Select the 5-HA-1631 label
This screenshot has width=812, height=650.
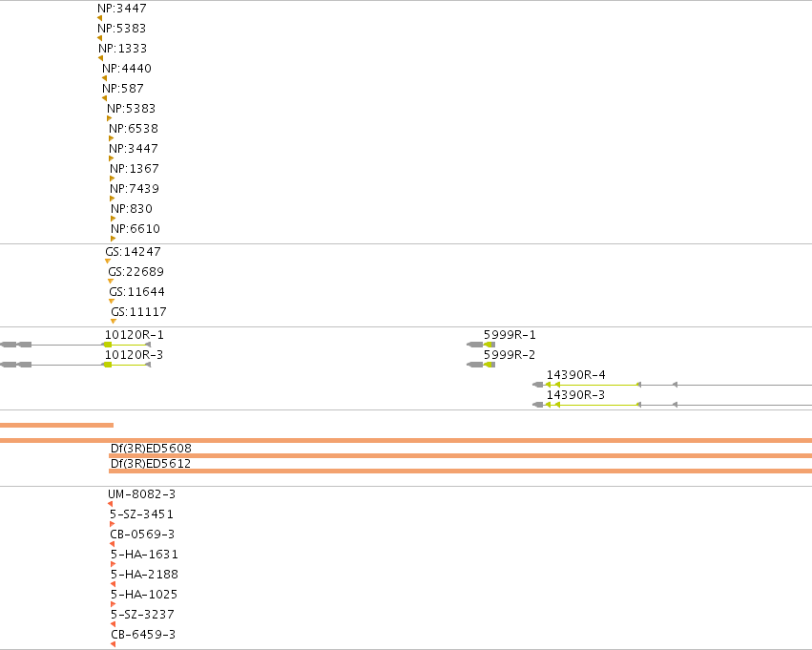tap(144, 555)
